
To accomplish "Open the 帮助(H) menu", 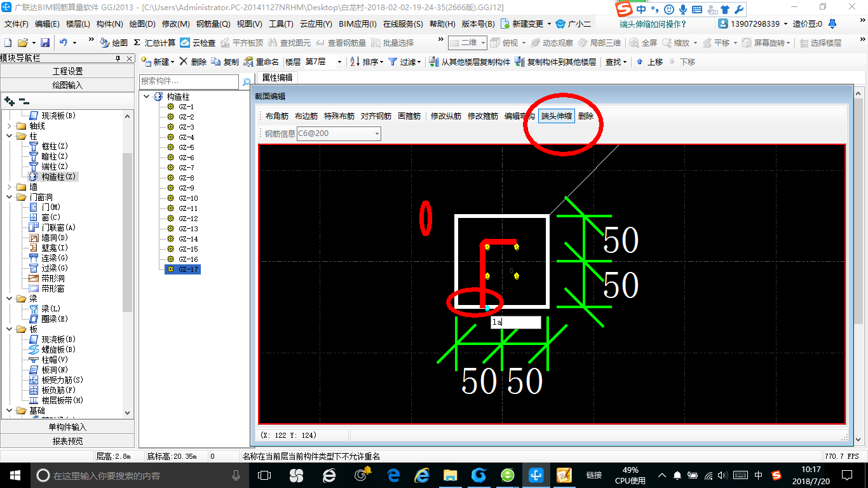I will point(442,24).
